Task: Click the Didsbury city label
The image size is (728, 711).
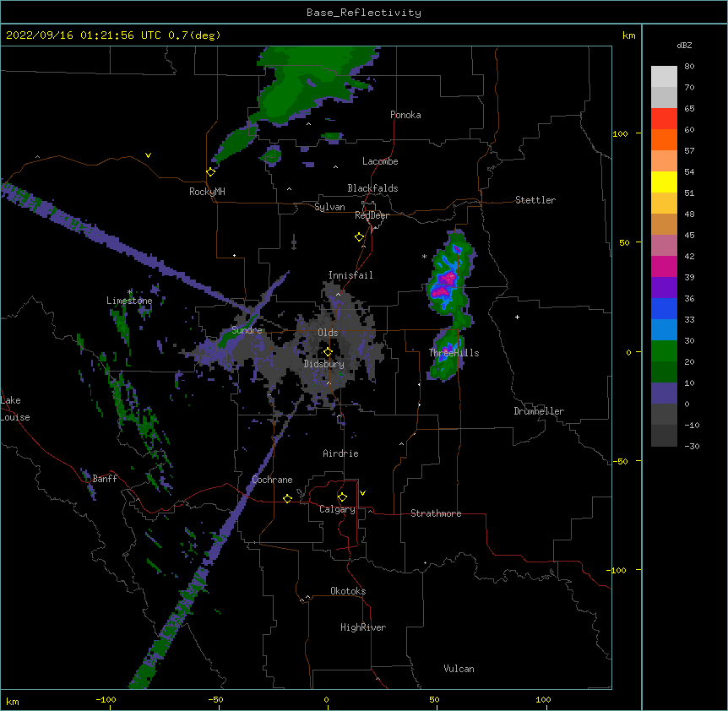Action: [x=324, y=364]
